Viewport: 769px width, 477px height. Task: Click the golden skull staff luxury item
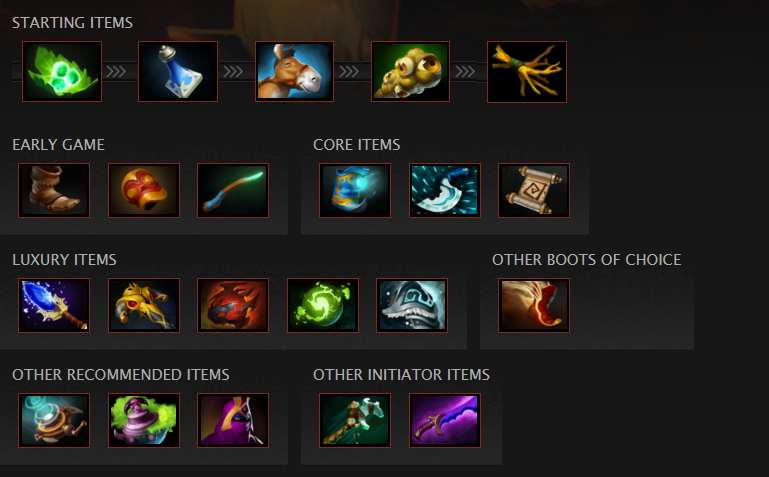(144, 305)
